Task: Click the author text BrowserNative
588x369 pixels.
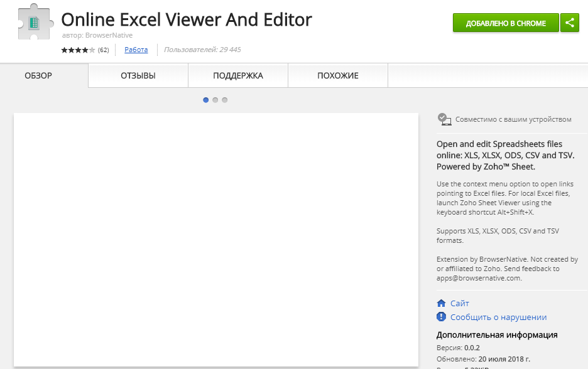Action: coord(109,35)
